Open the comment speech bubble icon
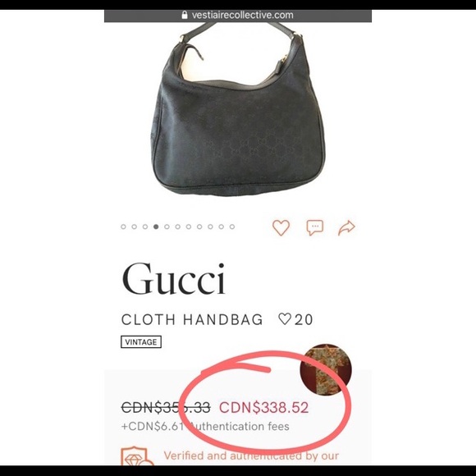The image size is (476, 476). point(315,227)
